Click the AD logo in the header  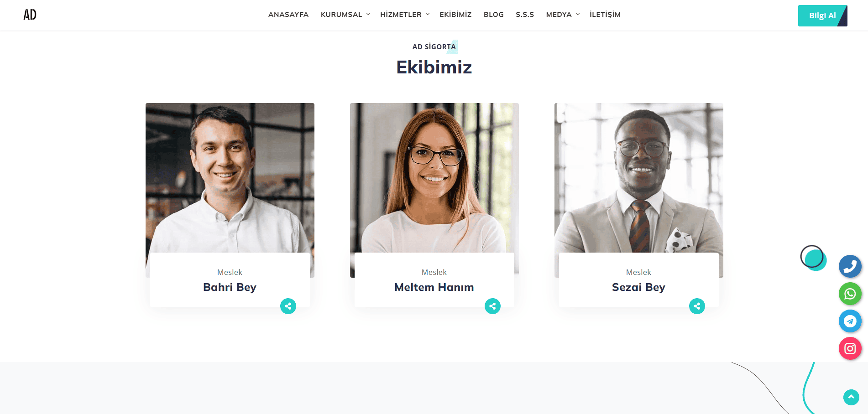[30, 15]
